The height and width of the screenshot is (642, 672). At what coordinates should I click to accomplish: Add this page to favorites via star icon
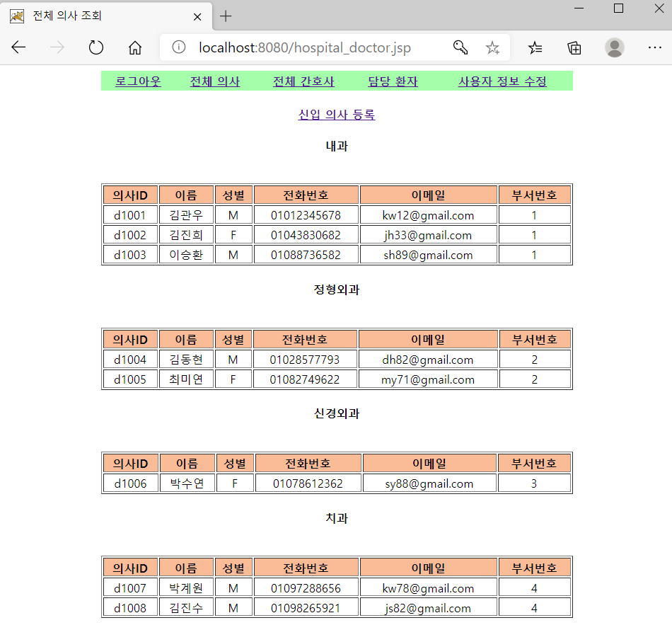[493, 47]
